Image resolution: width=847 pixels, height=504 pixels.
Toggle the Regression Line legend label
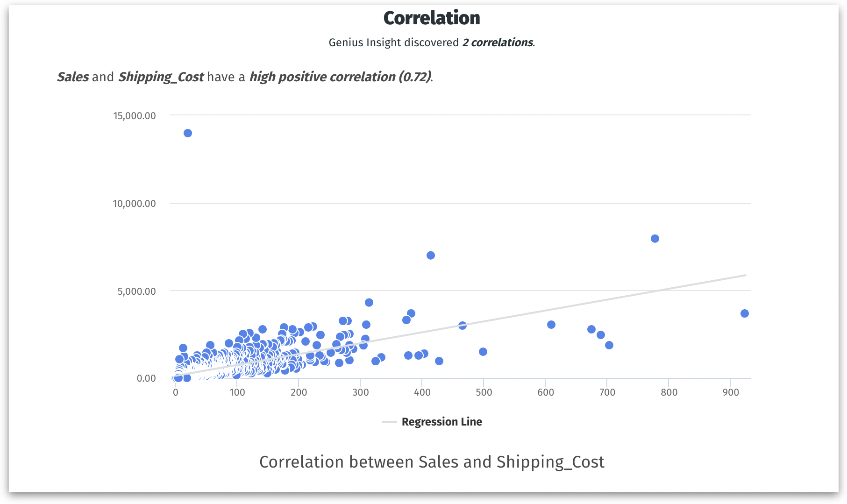[441, 422]
